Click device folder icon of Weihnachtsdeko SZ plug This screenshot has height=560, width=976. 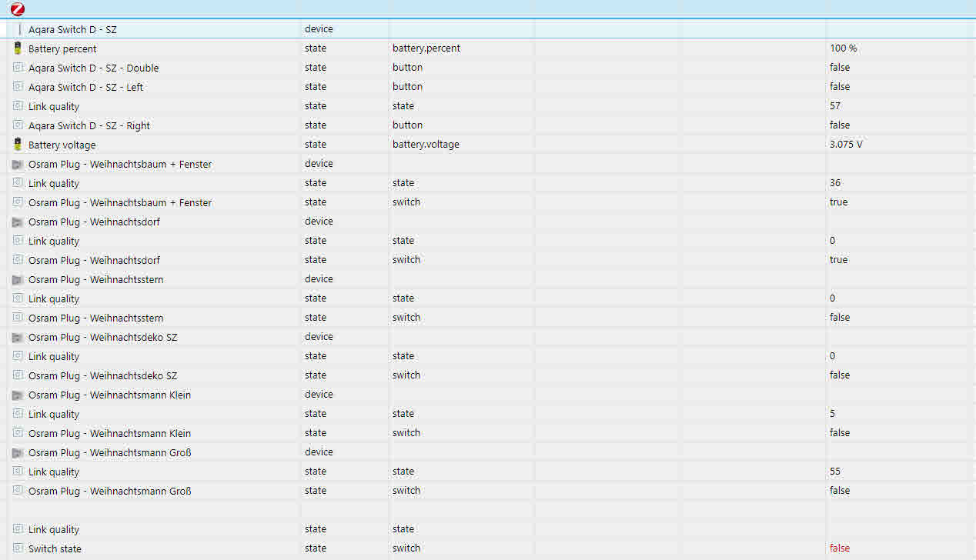click(x=18, y=338)
